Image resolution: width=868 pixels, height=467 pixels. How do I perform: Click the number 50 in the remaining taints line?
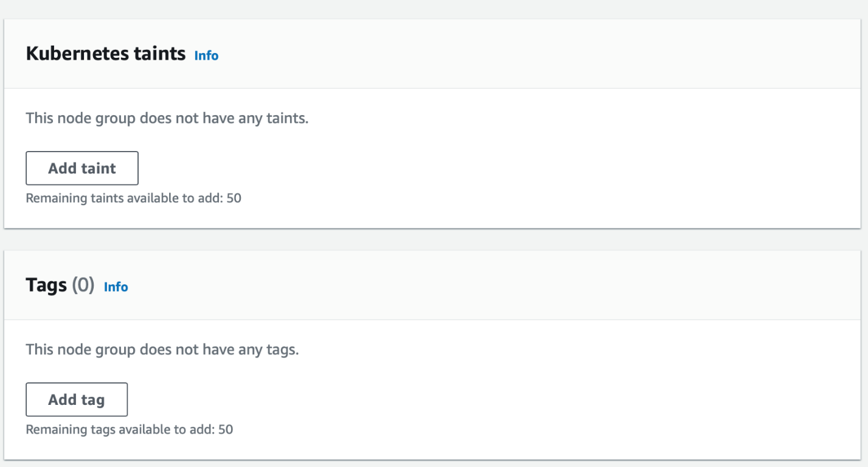(234, 198)
